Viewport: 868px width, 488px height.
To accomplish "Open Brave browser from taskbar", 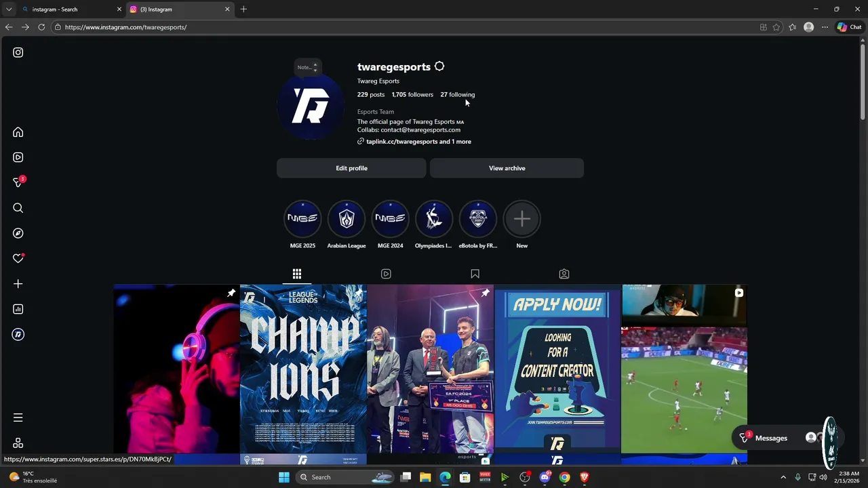I will tap(585, 477).
